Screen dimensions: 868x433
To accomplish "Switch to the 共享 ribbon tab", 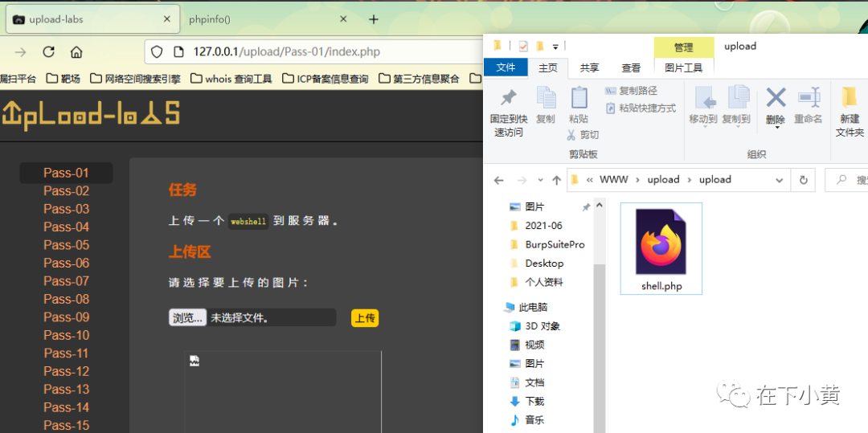I will [x=589, y=67].
